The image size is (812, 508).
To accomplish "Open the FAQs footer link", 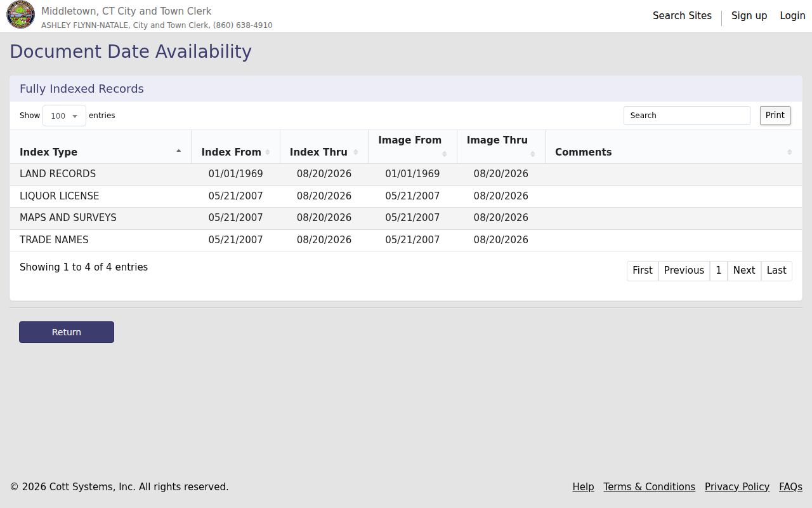I will click(x=790, y=487).
